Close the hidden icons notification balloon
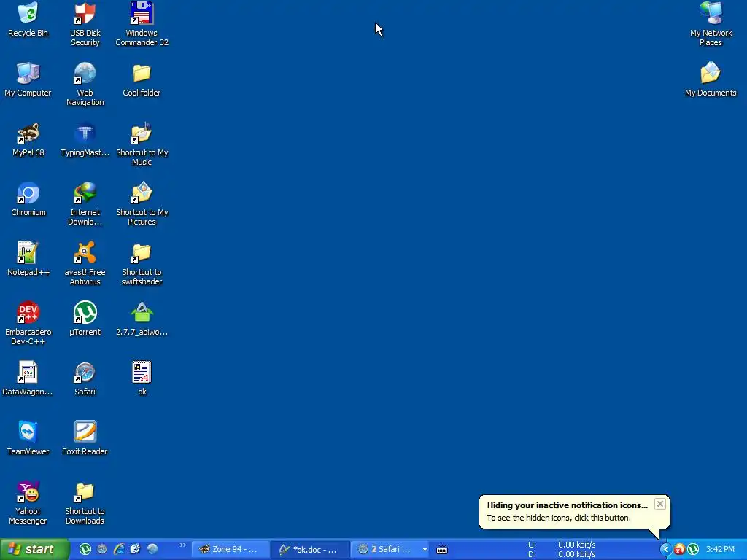This screenshot has width=747, height=560. [x=659, y=504]
